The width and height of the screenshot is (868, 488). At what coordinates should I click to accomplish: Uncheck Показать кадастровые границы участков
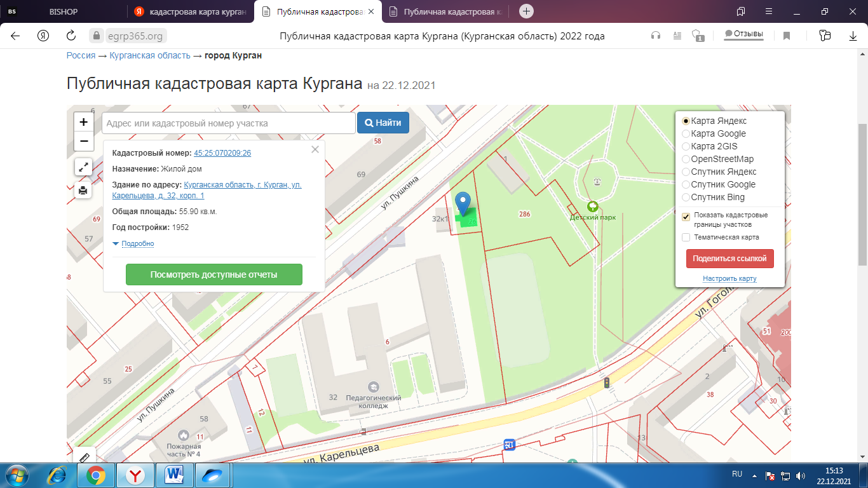click(686, 217)
